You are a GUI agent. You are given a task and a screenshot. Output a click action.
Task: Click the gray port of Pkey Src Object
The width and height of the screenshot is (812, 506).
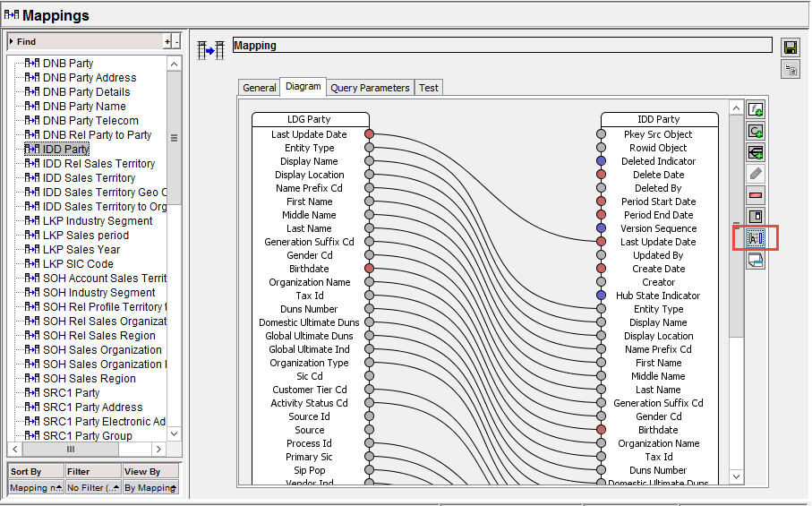tap(601, 134)
